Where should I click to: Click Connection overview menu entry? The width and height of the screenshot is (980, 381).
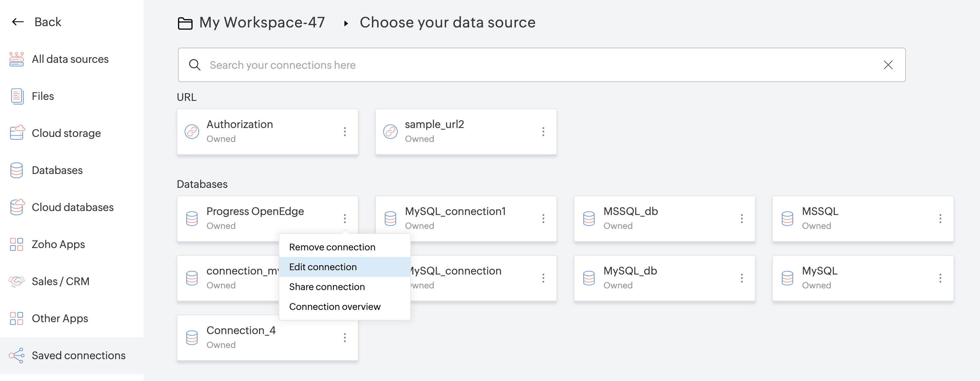pyautogui.click(x=334, y=307)
